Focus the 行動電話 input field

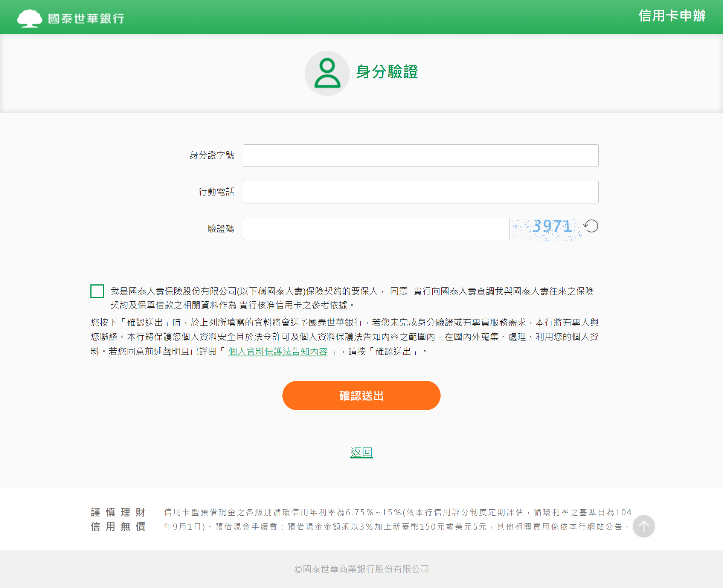point(421,192)
